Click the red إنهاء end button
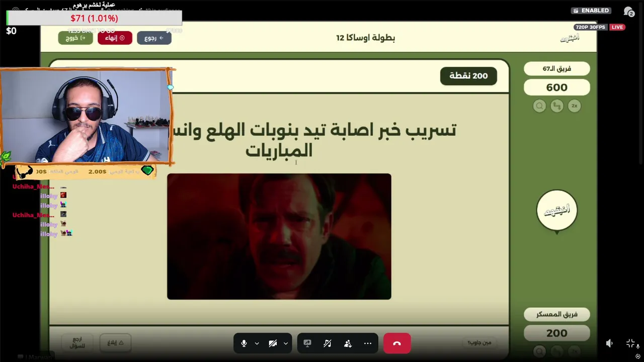644x362 pixels. [115, 38]
